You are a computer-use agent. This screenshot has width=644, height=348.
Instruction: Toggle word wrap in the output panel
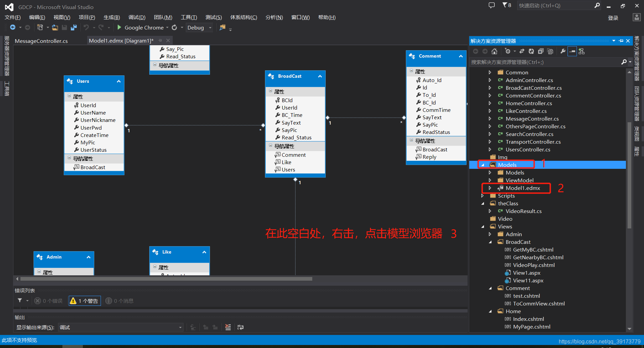pos(240,327)
